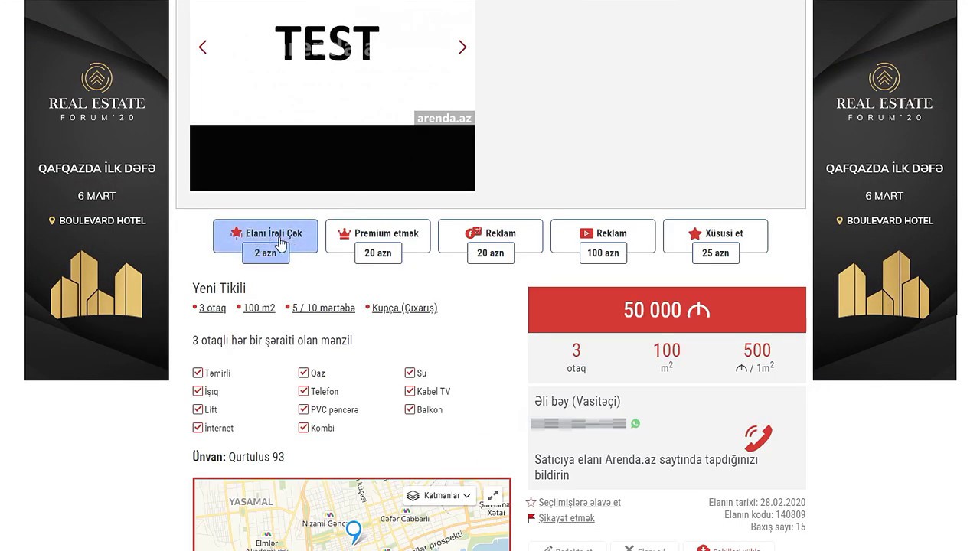Go to the previous listing photo
Image resolution: width=980 pixels, height=551 pixels.
tap(203, 47)
